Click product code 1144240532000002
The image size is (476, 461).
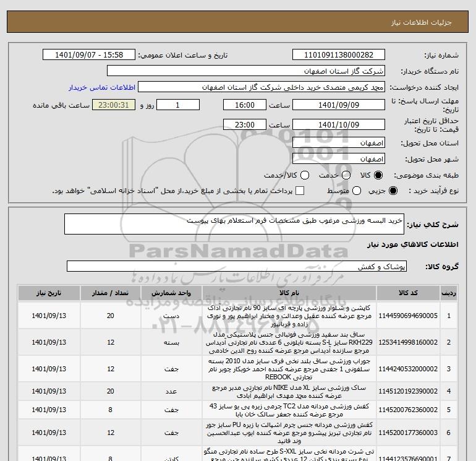(408, 369)
